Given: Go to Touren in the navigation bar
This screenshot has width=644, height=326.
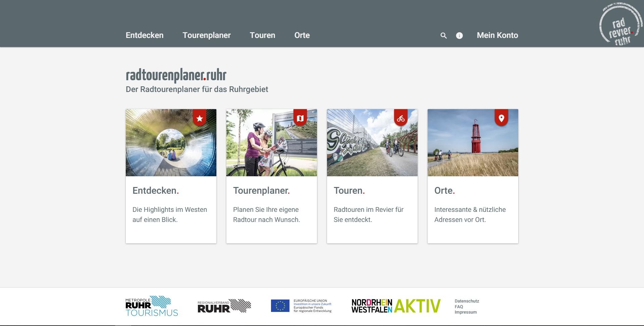Looking at the screenshot, I should 262,35.
